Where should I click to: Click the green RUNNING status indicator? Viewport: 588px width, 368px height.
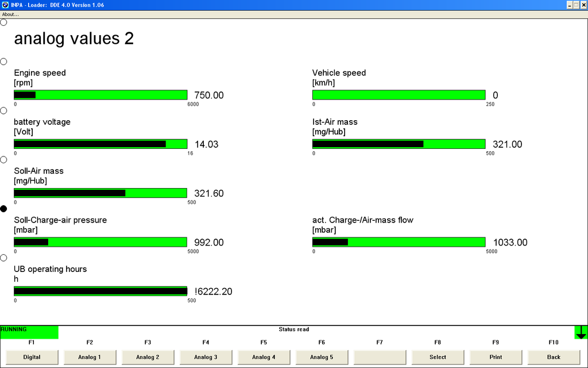click(29, 332)
